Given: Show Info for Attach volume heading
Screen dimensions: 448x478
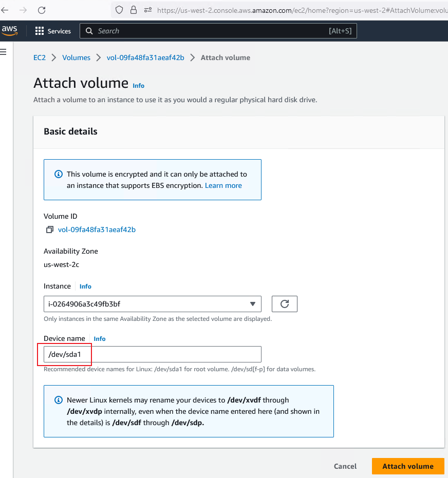Looking at the screenshot, I should pyautogui.click(x=139, y=86).
